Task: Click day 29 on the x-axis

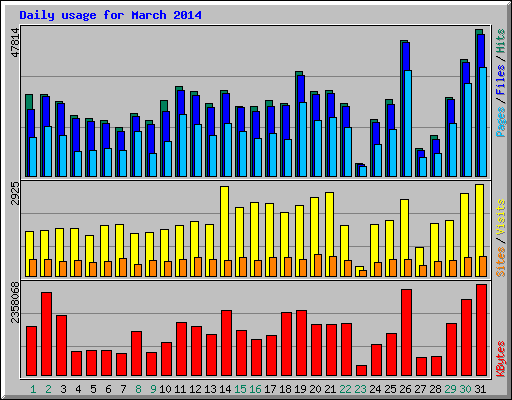Action: coord(450,389)
